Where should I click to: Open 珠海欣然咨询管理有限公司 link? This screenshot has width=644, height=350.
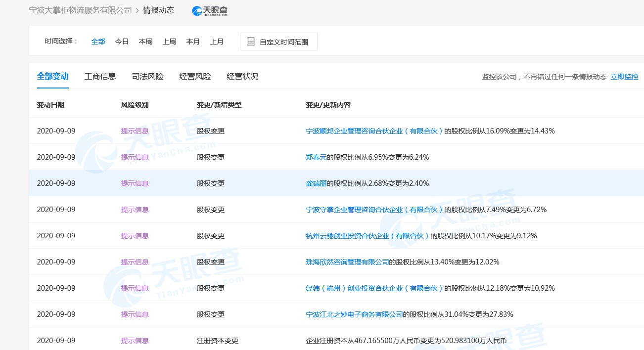click(347, 262)
